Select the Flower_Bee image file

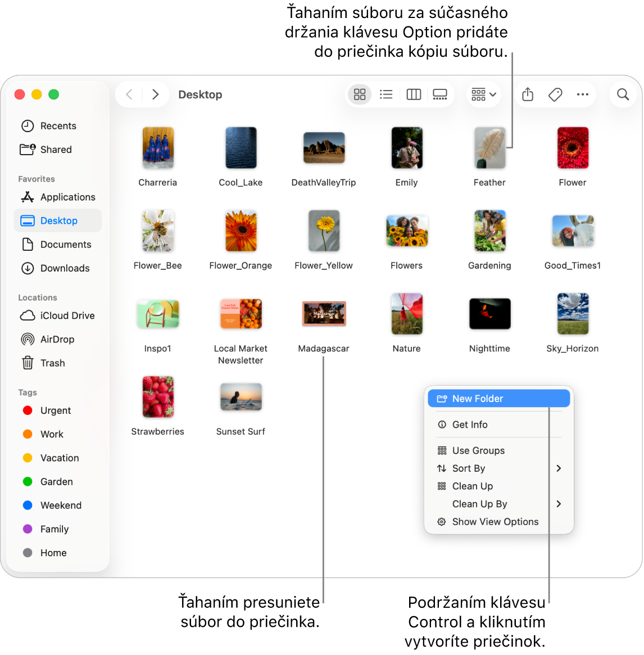pos(158,231)
